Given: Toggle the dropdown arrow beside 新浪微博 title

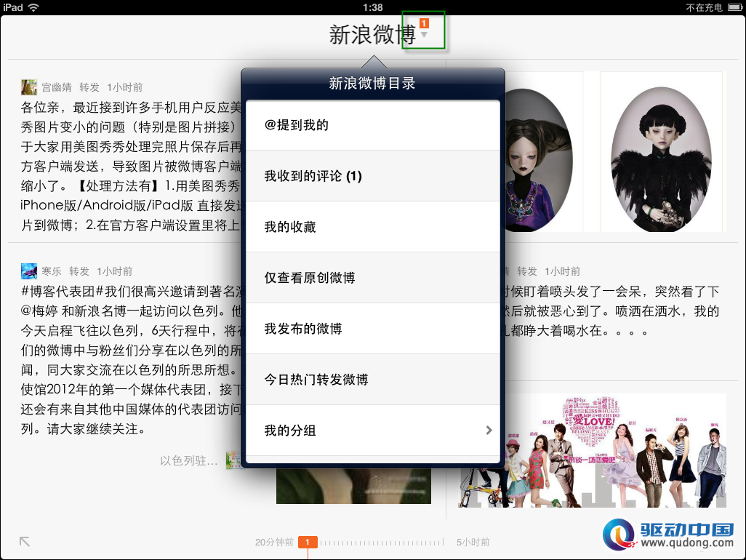Looking at the screenshot, I should (x=424, y=34).
